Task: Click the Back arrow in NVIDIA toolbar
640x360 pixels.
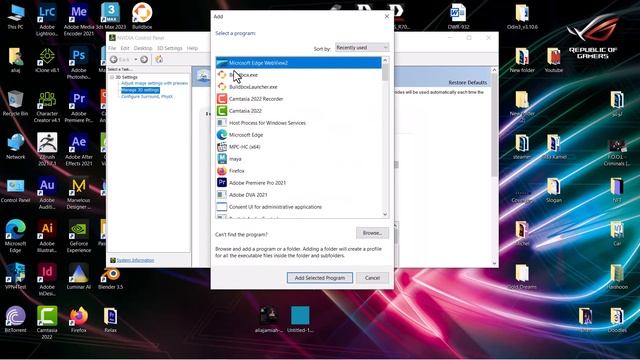Action: [x=114, y=60]
